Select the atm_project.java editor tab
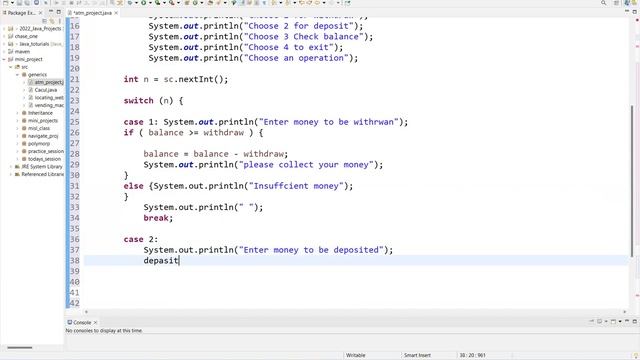Screen dimensions: 640x360 93,13
